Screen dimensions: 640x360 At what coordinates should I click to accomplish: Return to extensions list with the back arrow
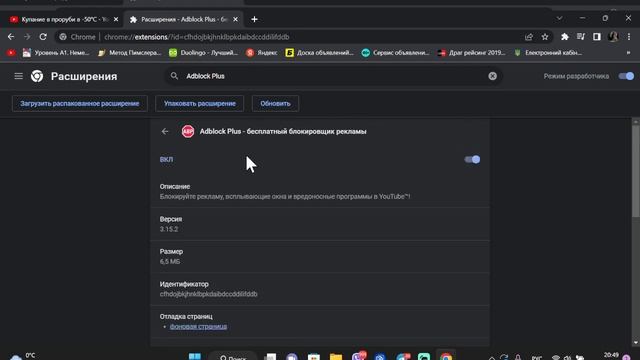(165, 131)
